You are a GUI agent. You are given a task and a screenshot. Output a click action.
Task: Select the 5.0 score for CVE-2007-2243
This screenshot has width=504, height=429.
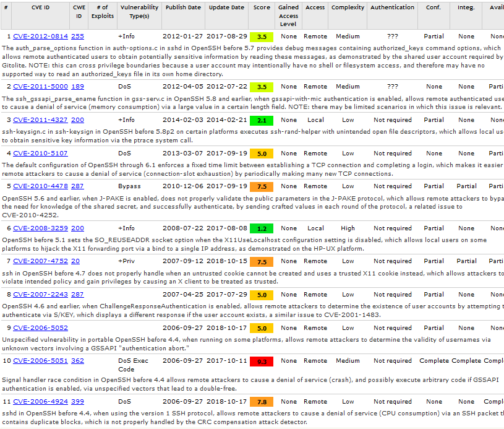pos(262,295)
